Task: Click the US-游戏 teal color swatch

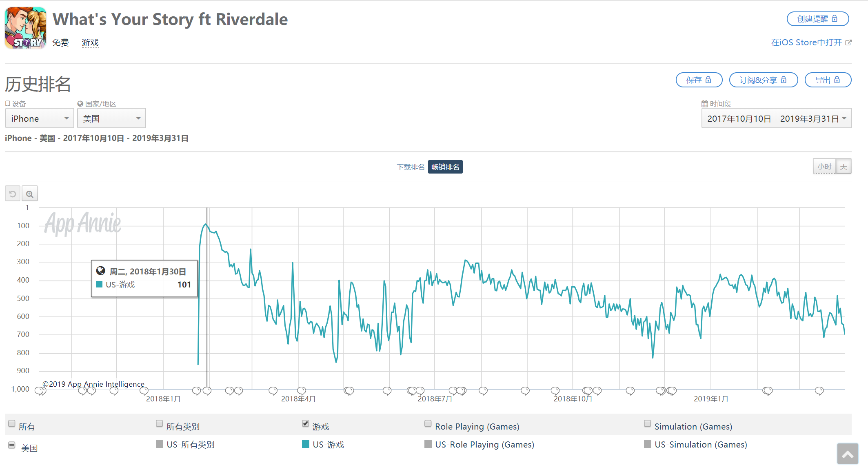Action: 306,444
